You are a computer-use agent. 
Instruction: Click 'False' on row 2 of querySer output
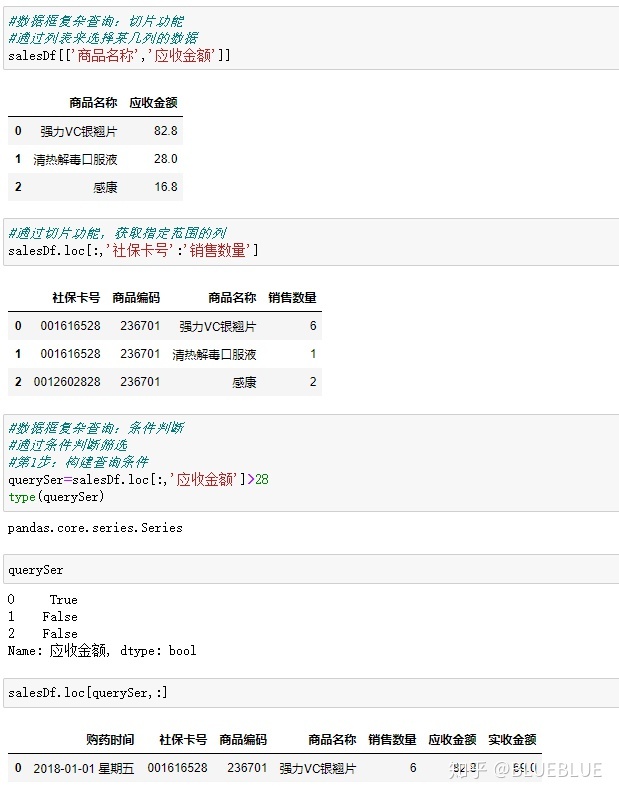coord(60,634)
